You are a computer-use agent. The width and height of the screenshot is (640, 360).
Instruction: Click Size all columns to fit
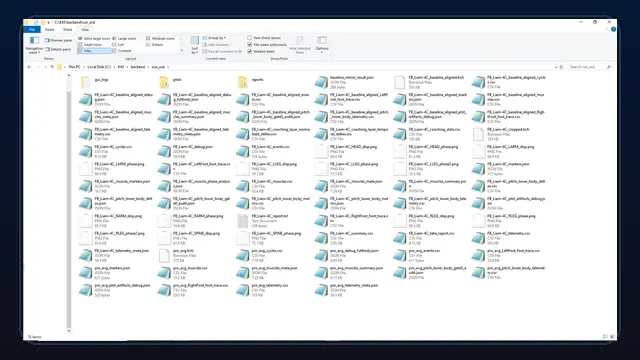click(222, 51)
